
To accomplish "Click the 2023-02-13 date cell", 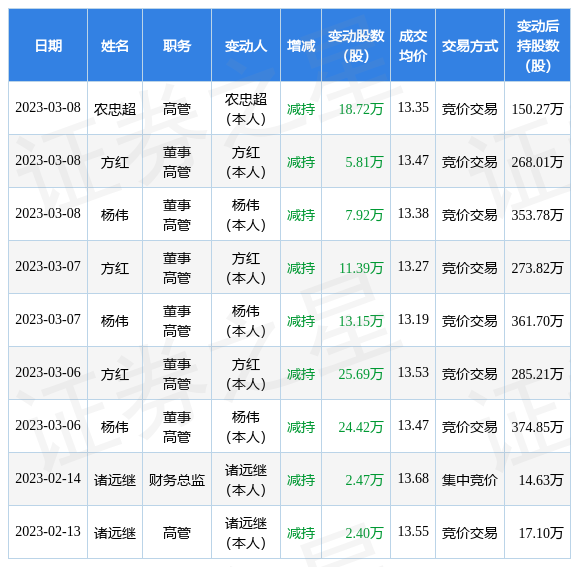I will click(48, 532).
